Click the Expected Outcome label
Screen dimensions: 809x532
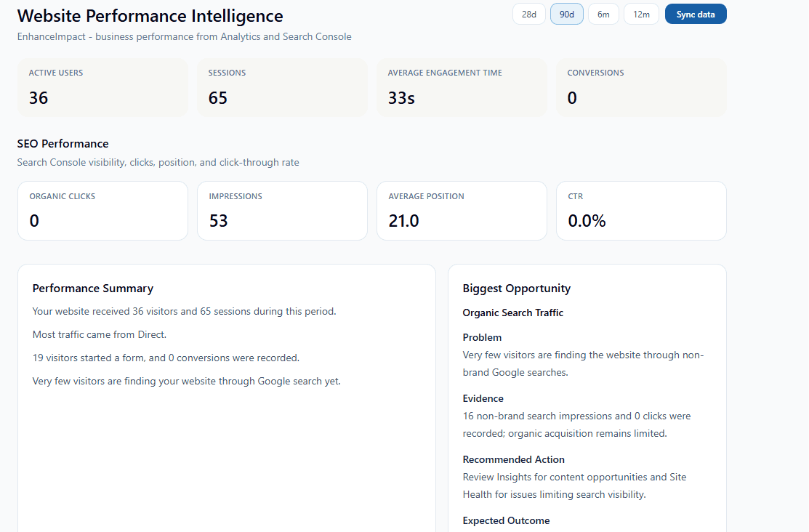point(506,520)
